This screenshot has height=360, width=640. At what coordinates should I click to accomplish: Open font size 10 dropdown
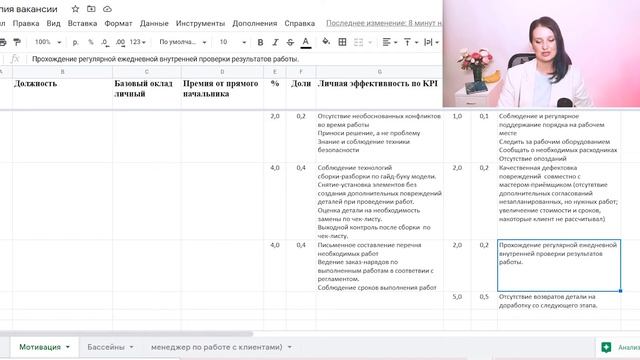point(233,42)
